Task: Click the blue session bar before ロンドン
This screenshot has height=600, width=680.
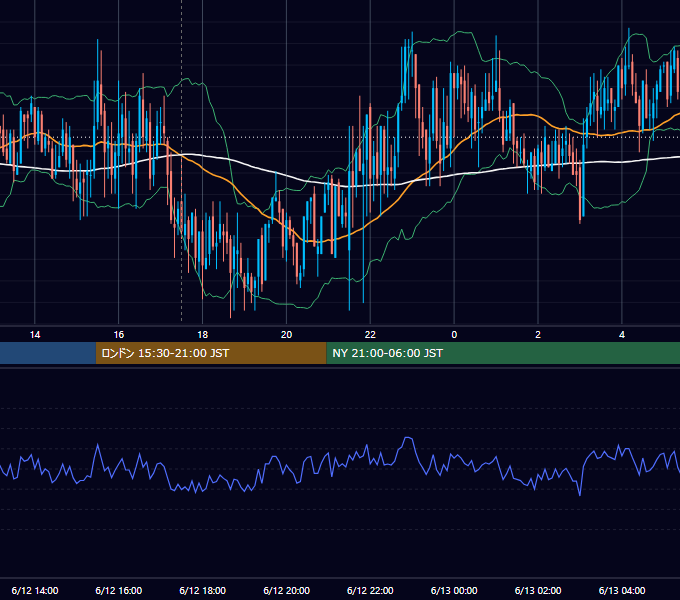Action: (48, 353)
